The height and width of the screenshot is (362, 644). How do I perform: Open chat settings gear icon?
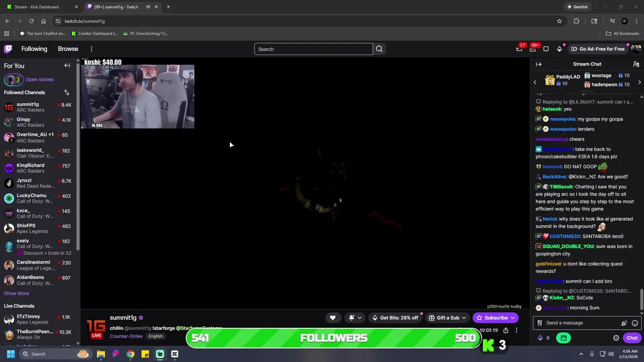616,338
